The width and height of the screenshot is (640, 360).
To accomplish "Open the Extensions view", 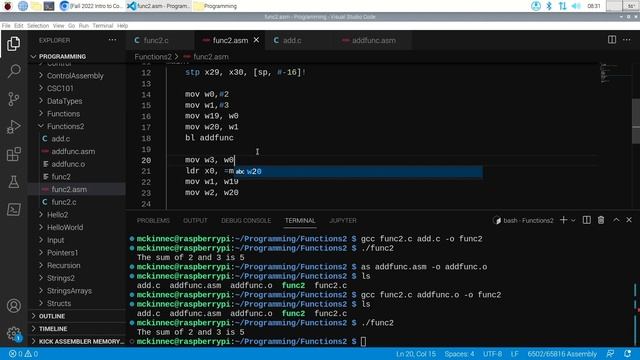I will 13,154.
